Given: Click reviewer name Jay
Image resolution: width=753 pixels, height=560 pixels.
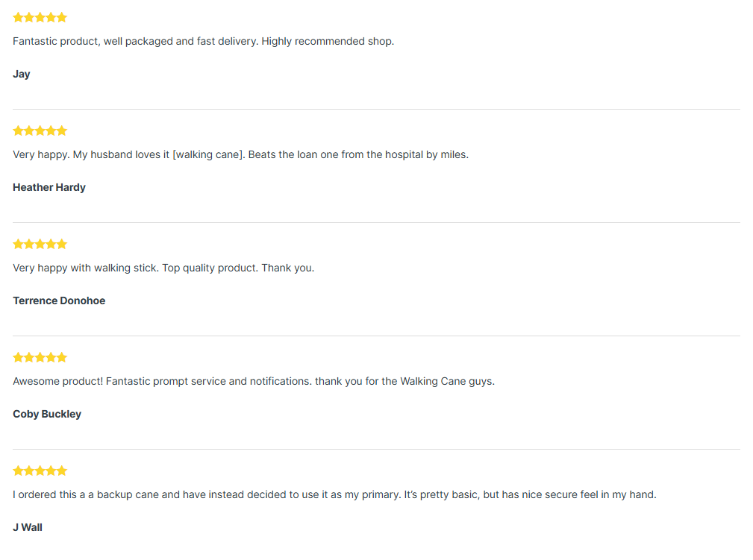Looking at the screenshot, I should click(x=22, y=74).
